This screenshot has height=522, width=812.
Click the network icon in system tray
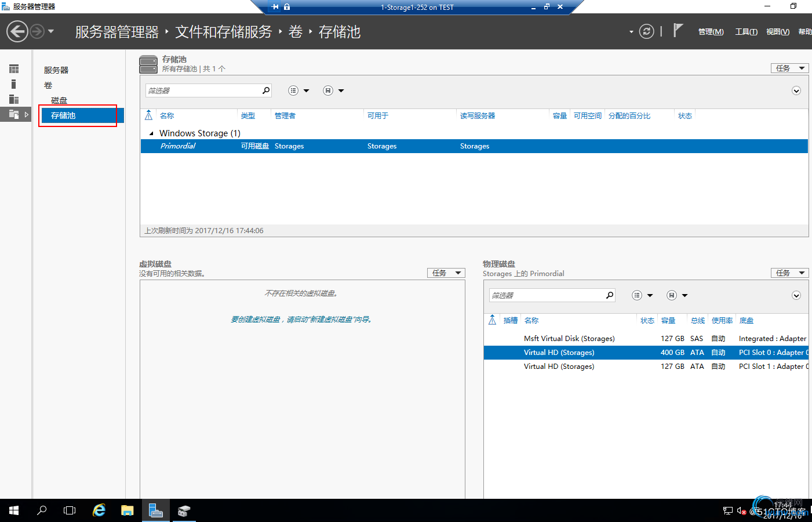728,511
